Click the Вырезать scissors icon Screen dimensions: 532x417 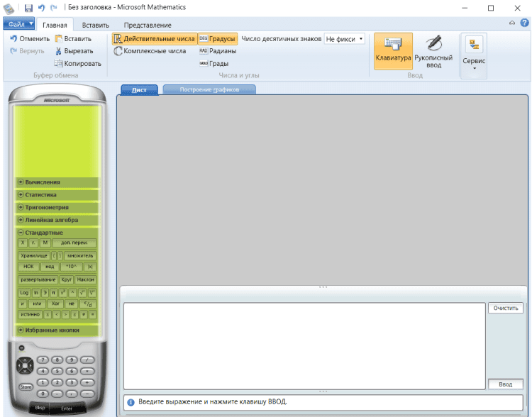point(59,51)
